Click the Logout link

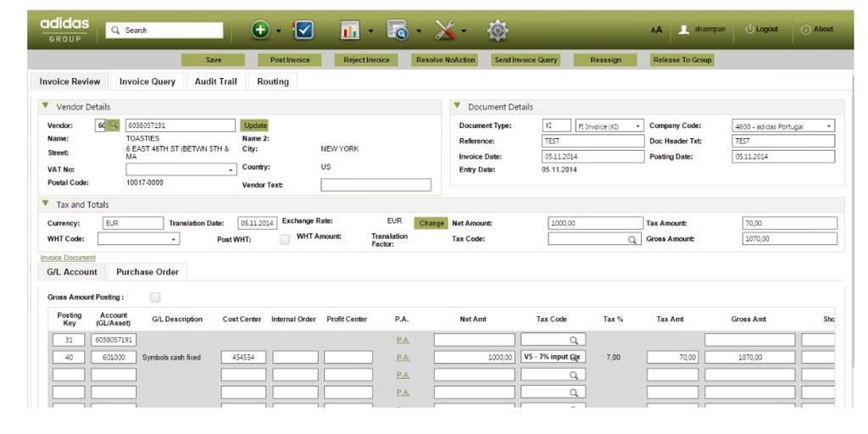click(762, 30)
